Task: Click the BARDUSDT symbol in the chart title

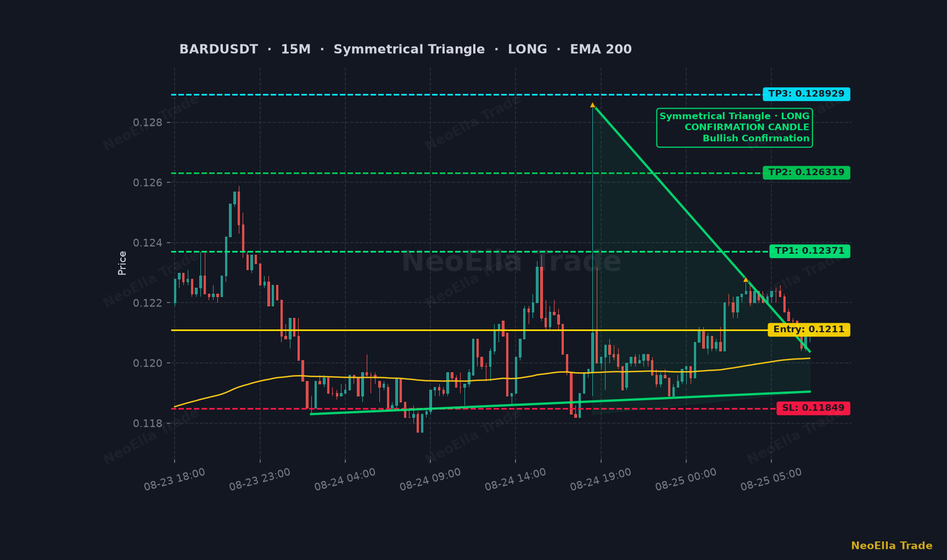Action: click(x=218, y=49)
